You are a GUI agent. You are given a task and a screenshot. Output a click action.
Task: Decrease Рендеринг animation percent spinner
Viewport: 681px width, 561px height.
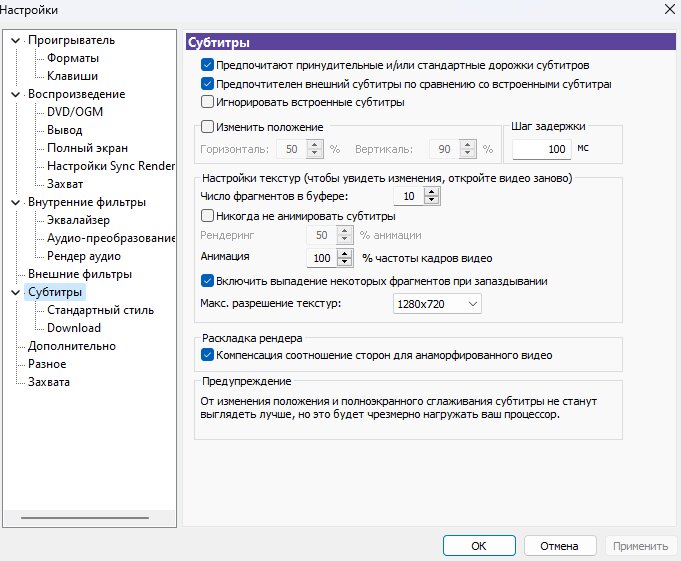click(x=344, y=240)
